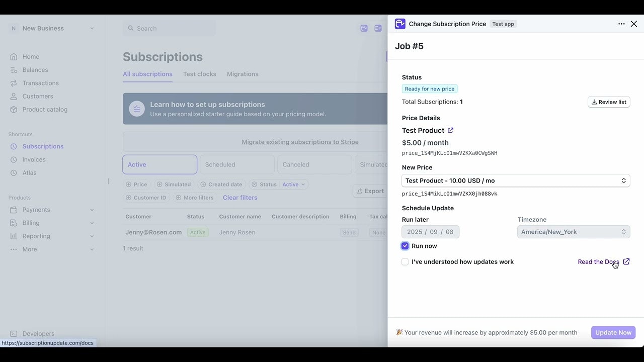
Task: Open Product catalog from sidebar icon
Action: click(14, 109)
